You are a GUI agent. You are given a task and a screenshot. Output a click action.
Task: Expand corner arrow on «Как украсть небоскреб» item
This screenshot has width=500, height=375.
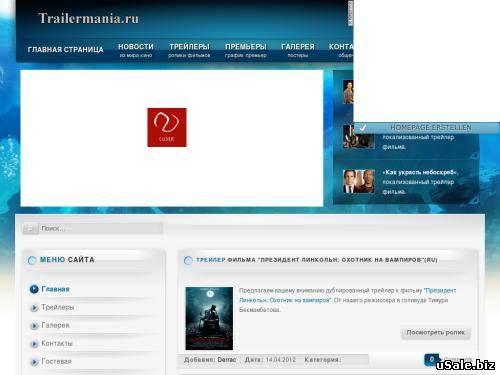[x=475, y=200]
